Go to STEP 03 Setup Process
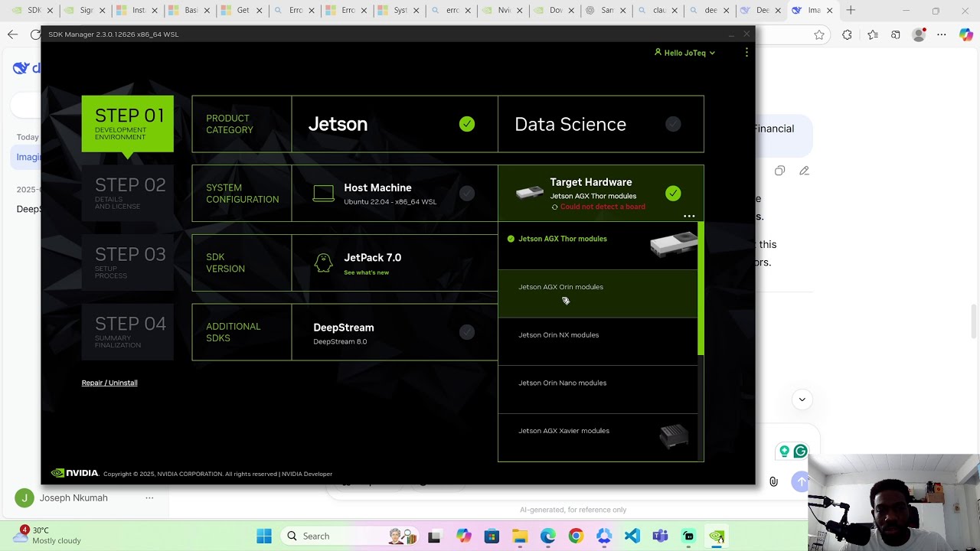Screen dimensions: 980x551 [128, 262]
